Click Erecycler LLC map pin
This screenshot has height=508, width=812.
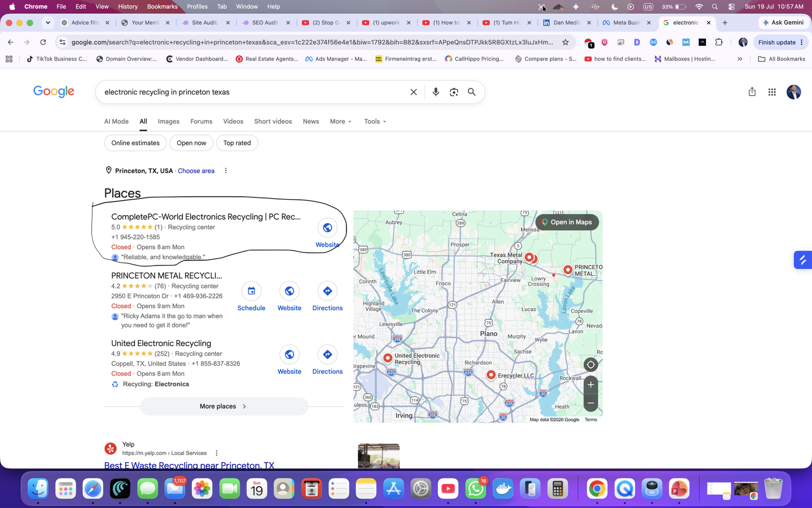click(x=491, y=375)
